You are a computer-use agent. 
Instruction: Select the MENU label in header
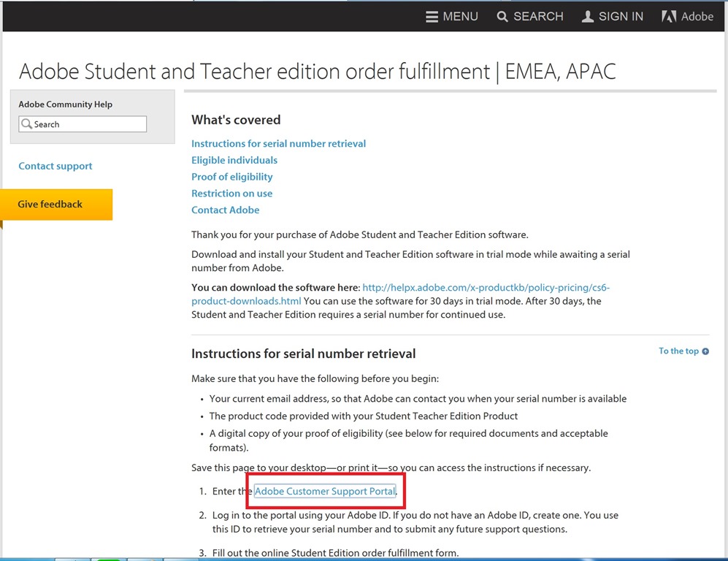pos(460,17)
